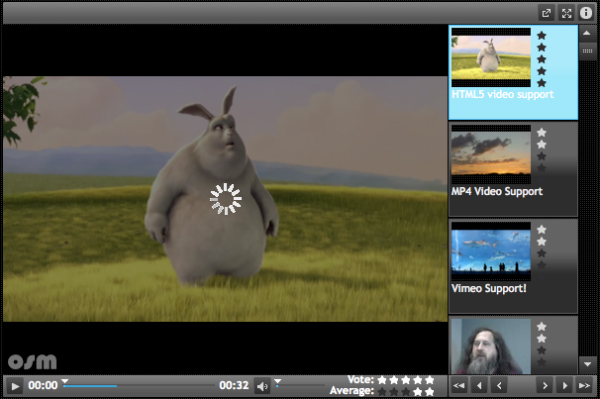This screenshot has width=600, height=399.
Task: Click the solid right triangle pager button
Action: click(x=564, y=385)
